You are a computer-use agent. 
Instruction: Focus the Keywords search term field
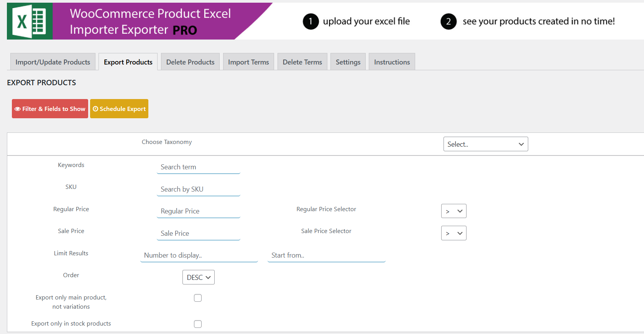198,167
